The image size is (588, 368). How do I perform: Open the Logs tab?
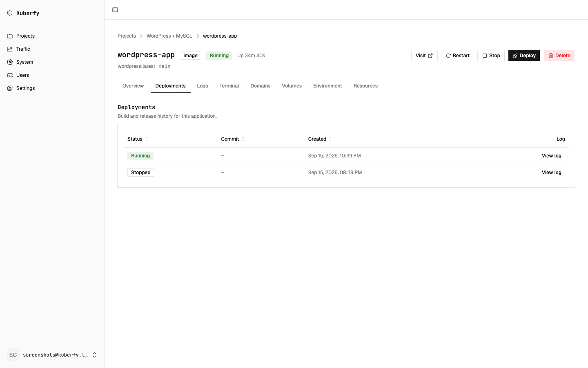[x=203, y=86]
